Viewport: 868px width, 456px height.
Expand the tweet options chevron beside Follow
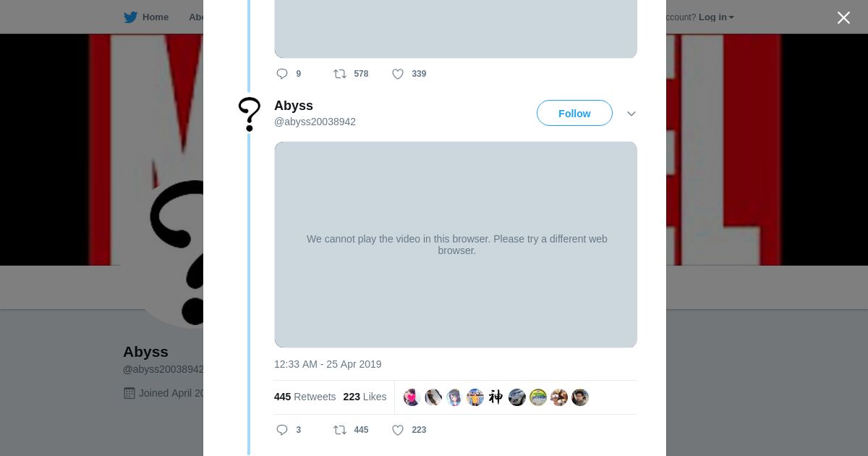tap(631, 114)
